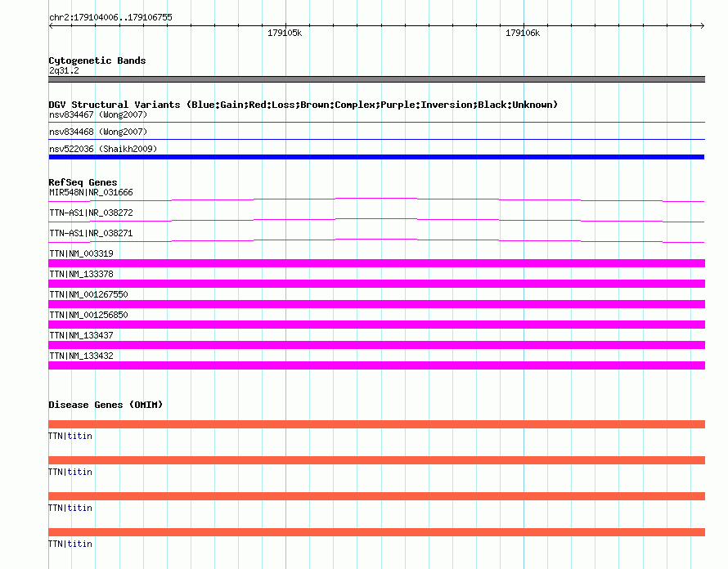Click the second orange OMIM disease gene bar
728x569 pixels.
point(376,460)
